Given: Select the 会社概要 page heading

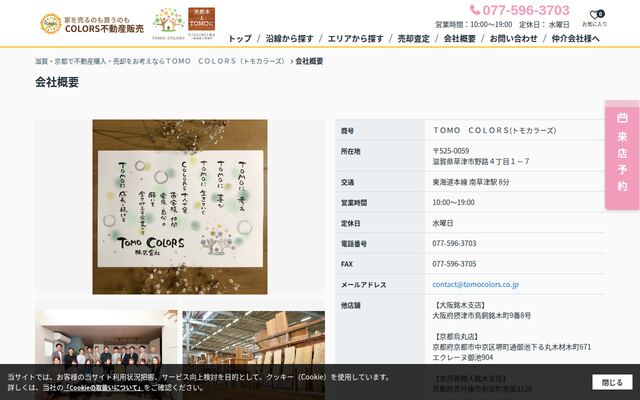Looking at the screenshot, I should [57, 82].
